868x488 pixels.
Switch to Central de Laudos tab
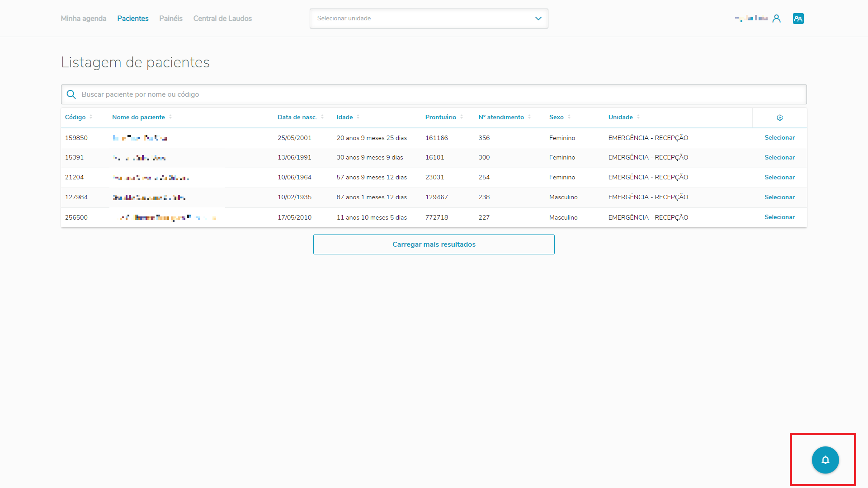(x=222, y=19)
